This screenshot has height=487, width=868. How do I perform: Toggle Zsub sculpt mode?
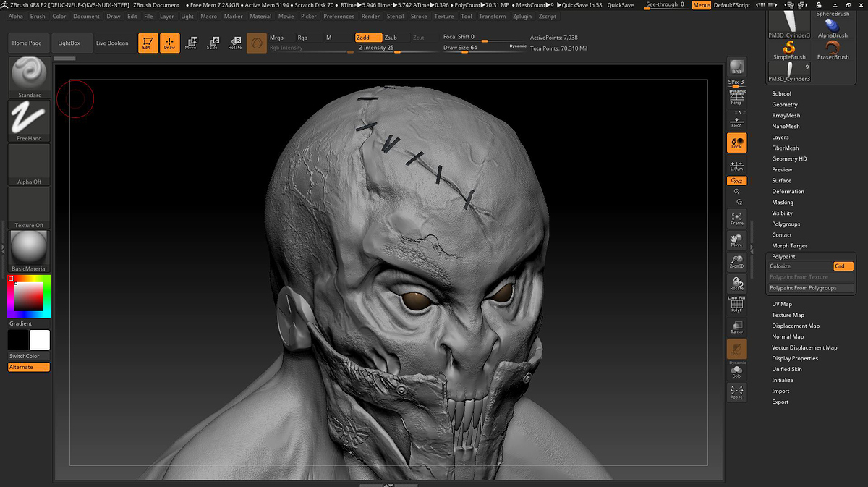click(x=391, y=37)
